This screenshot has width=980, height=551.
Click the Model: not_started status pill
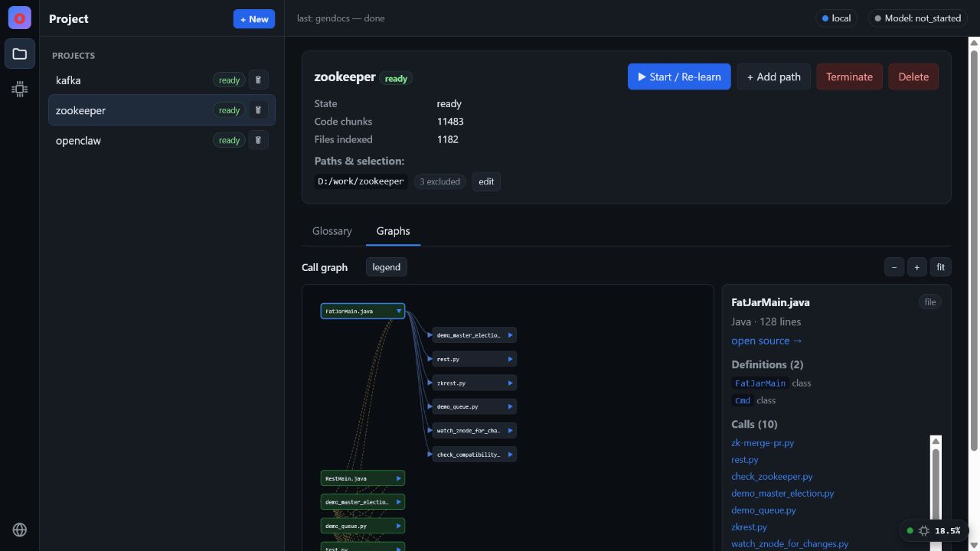tap(917, 18)
